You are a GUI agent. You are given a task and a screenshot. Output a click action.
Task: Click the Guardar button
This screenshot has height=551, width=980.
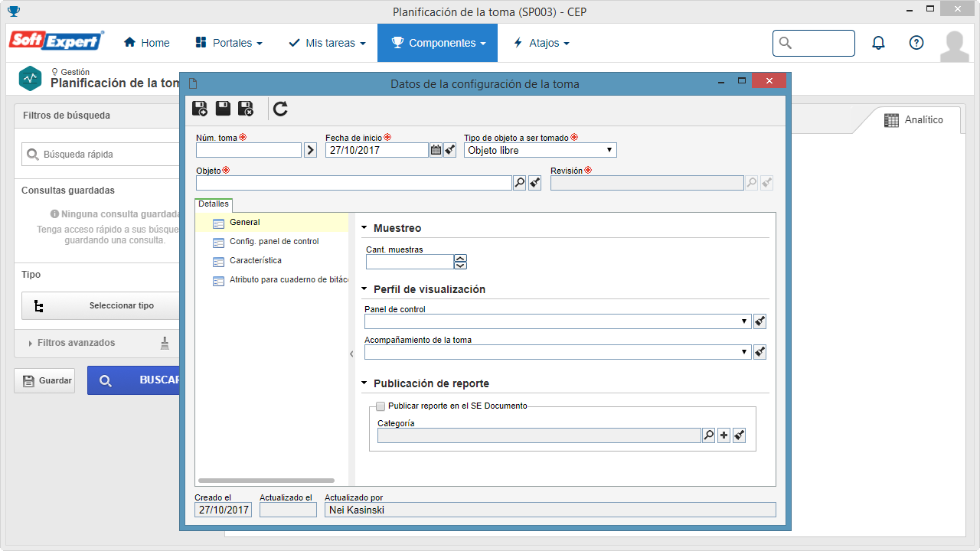[44, 380]
